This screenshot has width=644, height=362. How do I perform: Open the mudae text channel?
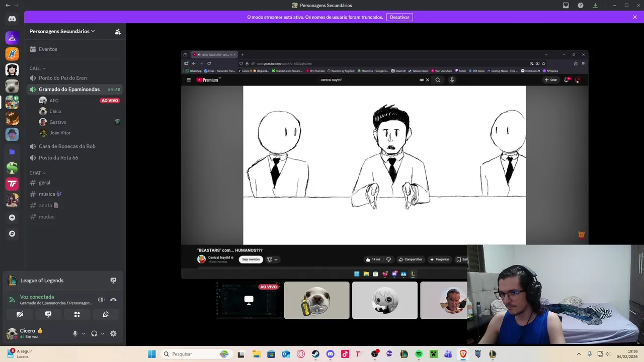pos(74,217)
